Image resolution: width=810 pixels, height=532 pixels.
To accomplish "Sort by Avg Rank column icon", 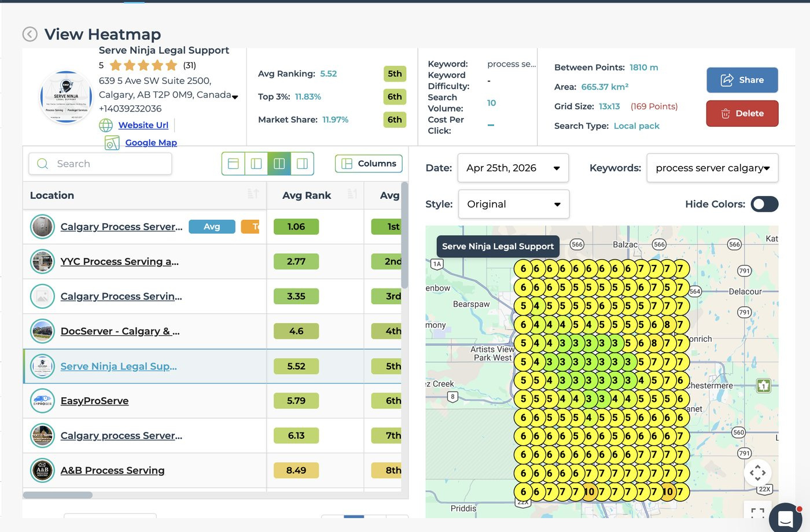I will point(352,194).
